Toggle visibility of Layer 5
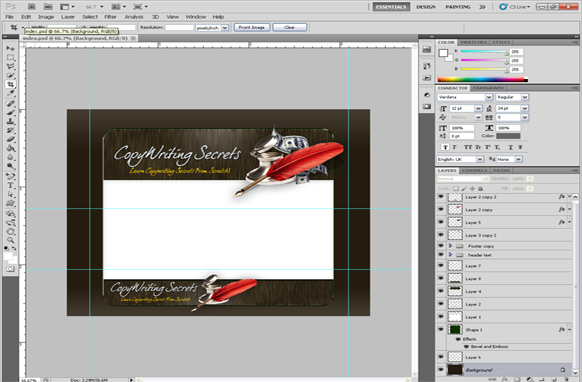Viewport: 582px width, 382px height. (x=441, y=222)
